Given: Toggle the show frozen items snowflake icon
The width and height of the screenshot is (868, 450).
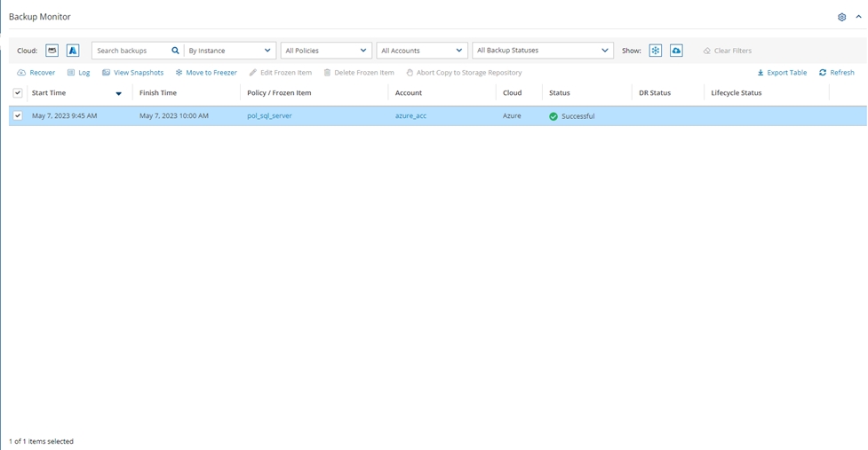Looking at the screenshot, I should coord(655,51).
